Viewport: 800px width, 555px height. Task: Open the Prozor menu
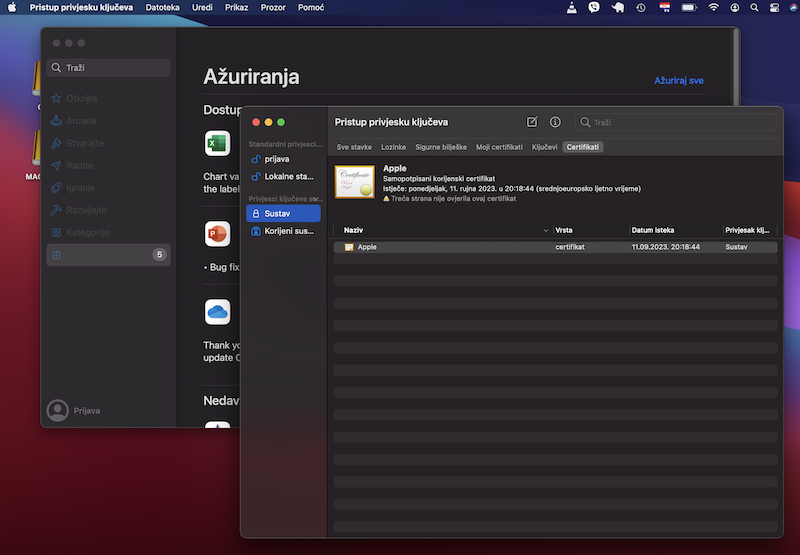point(273,7)
